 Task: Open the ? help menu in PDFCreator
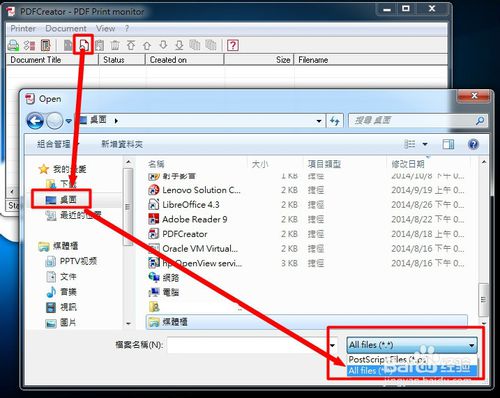point(127,29)
